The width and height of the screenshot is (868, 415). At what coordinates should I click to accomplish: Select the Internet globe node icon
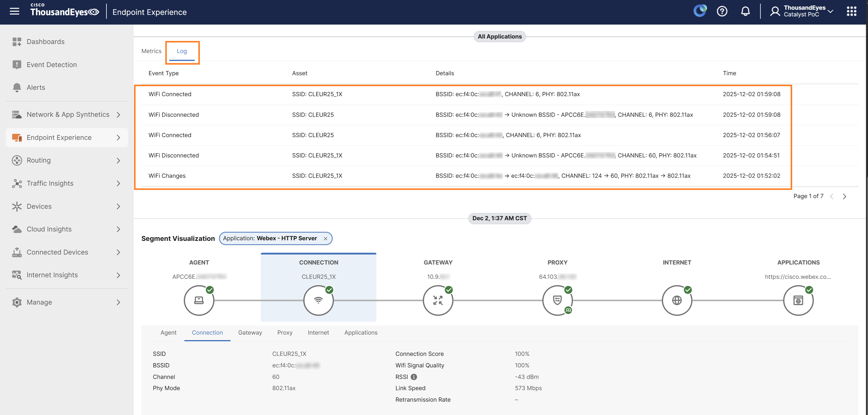(x=677, y=300)
